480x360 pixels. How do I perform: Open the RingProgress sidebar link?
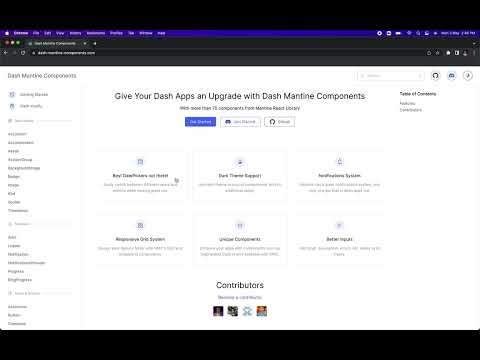20,280
